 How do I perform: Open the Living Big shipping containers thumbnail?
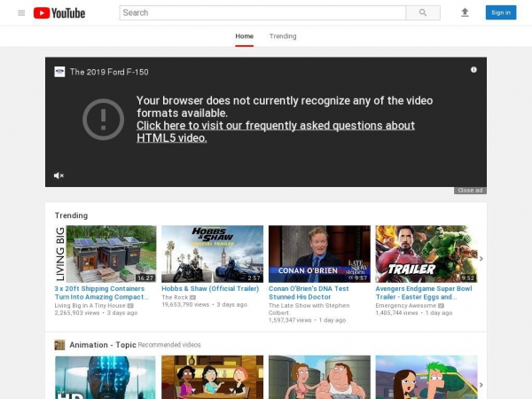pyautogui.click(x=106, y=254)
